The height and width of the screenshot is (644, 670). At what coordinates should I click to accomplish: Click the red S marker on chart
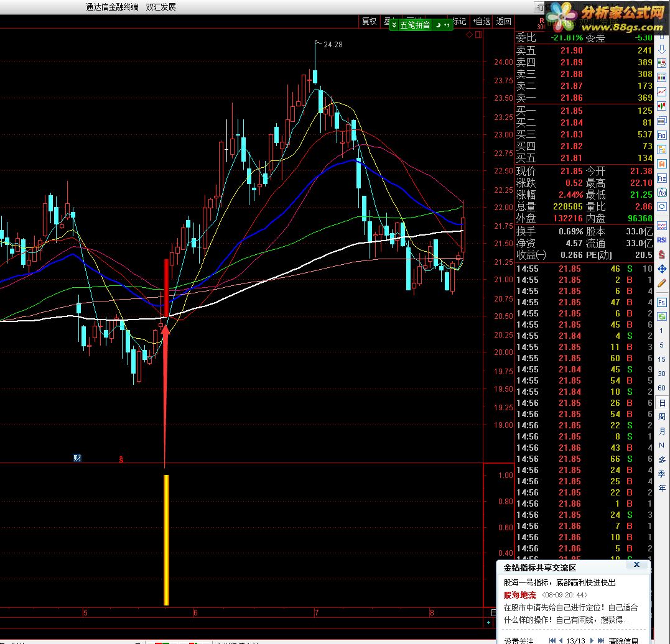[121, 459]
